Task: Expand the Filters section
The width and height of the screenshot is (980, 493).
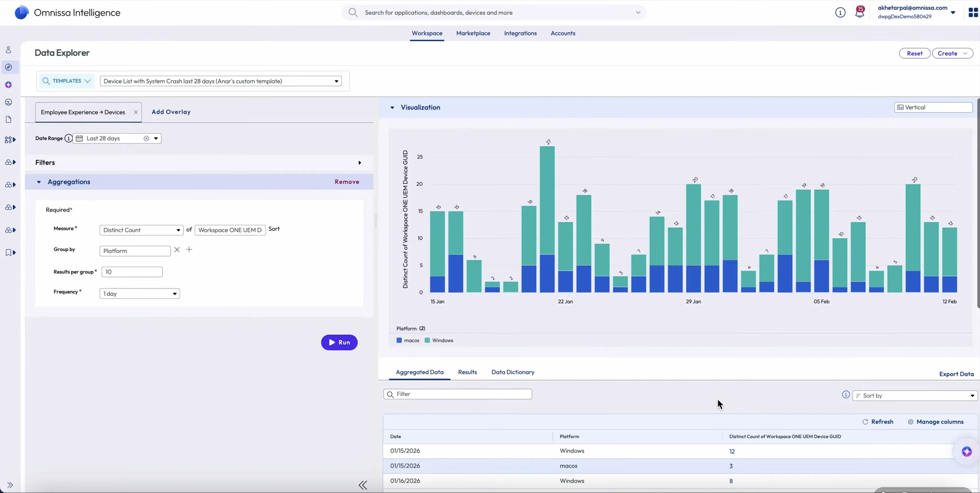Action: [360, 163]
